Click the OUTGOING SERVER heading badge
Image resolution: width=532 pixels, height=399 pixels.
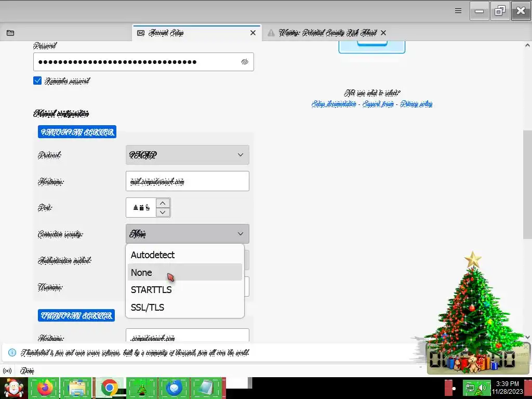tap(76, 315)
